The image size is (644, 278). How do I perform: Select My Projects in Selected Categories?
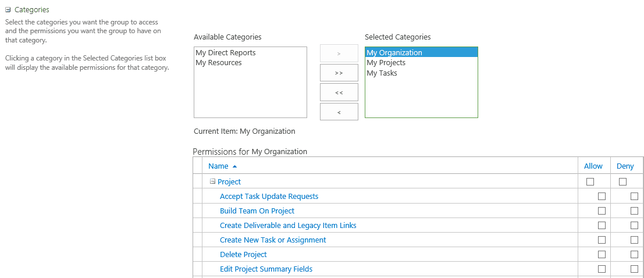[x=386, y=63]
